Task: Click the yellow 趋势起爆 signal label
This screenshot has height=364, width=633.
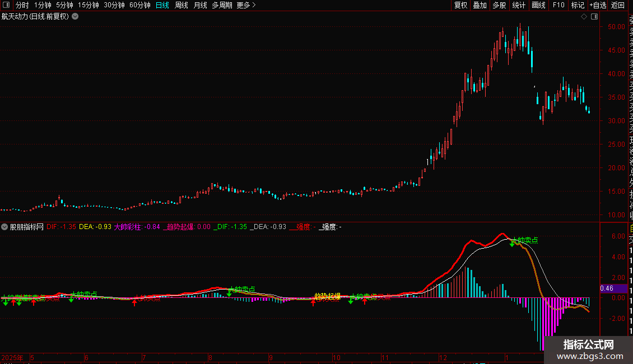Action: tap(327, 296)
